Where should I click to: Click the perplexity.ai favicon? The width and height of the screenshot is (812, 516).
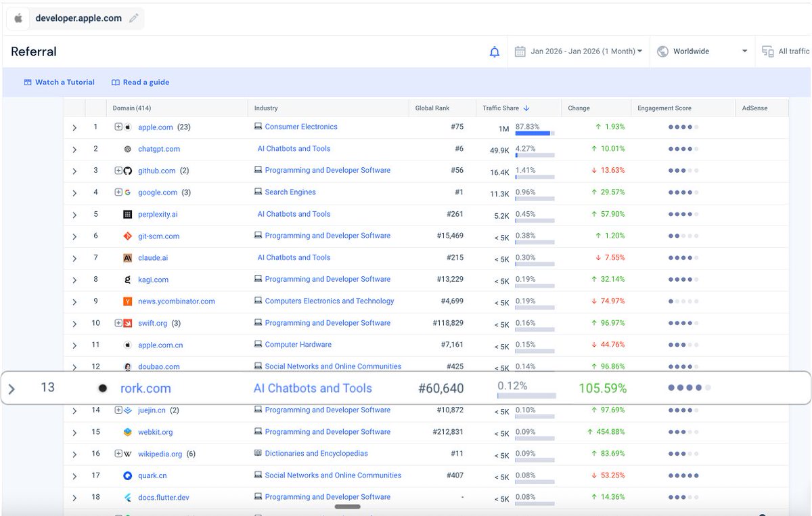[x=127, y=214]
